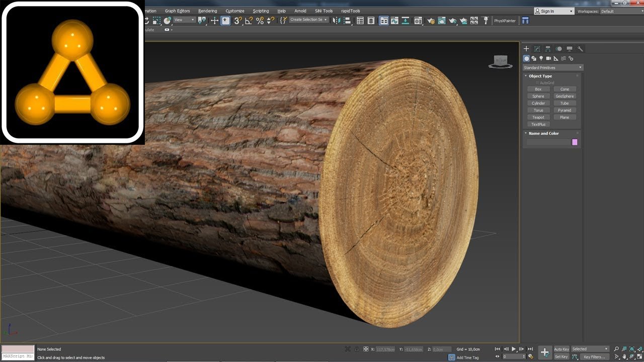This screenshot has width=644, height=362.
Task: Toggle the selection lock icon
Action: tap(357, 349)
